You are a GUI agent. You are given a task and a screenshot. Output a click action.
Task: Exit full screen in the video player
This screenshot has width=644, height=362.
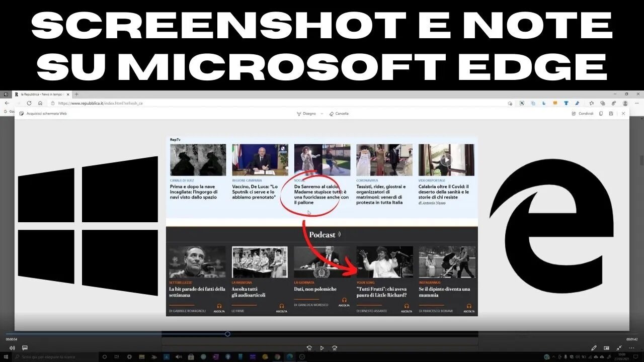619,348
